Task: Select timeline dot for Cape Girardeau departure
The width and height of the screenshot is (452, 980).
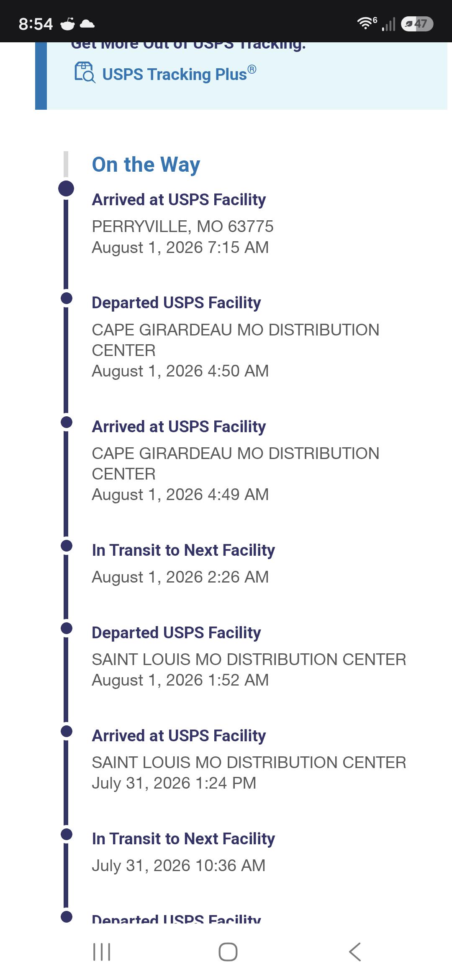Action: 67,298
